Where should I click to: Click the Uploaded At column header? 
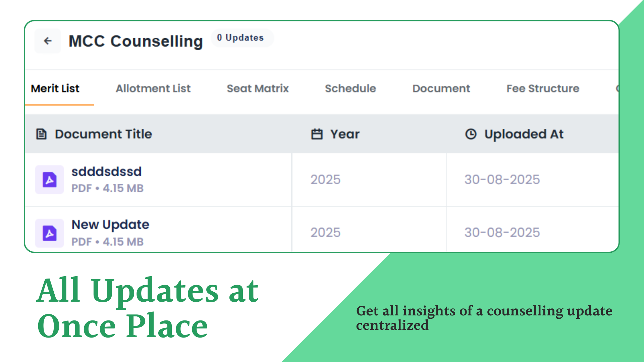pos(524,134)
